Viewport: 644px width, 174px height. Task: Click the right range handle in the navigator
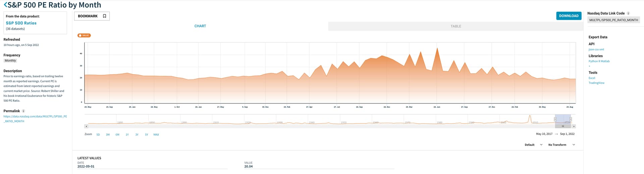click(571, 119)
